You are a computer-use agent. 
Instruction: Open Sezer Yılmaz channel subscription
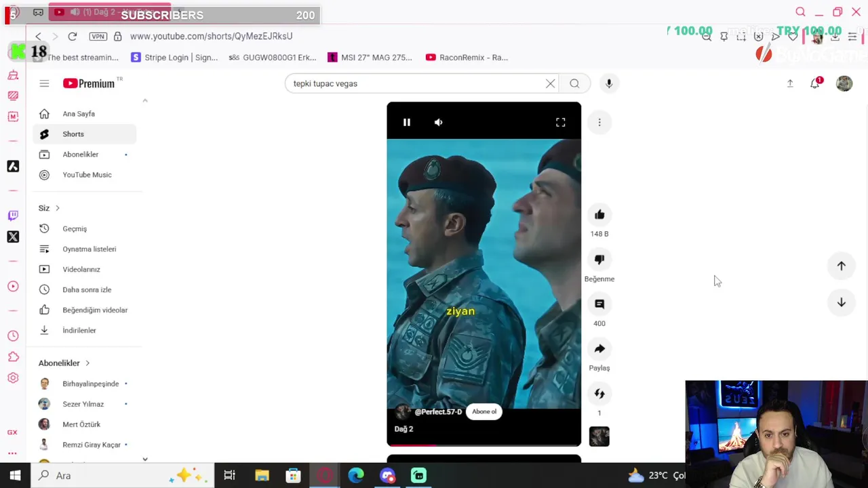tap(85, 404)
